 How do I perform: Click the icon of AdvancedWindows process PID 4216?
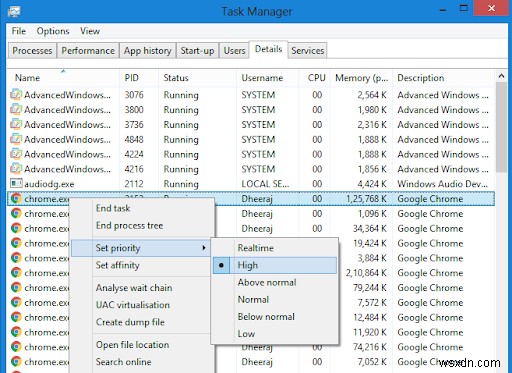click(x=16, y=169)
